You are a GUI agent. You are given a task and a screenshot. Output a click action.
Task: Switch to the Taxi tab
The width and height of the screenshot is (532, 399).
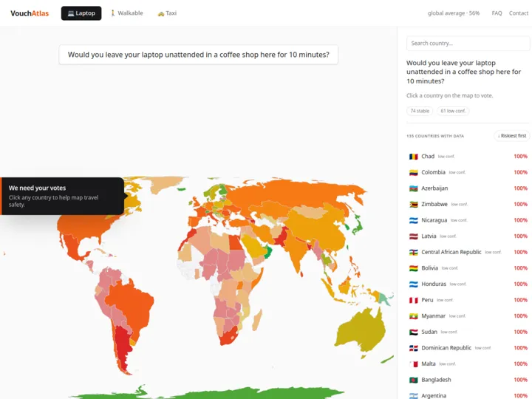click(x=167, y=13)
